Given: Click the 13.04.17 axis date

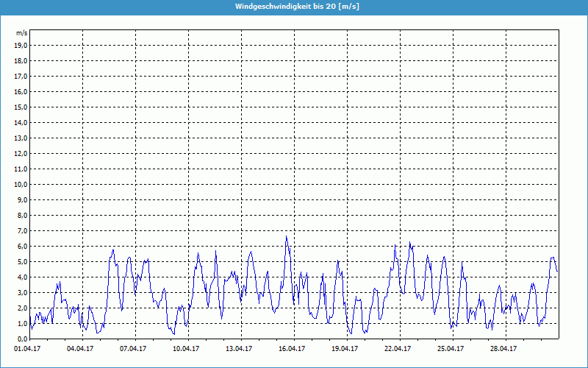Looking at the screenshot, I should [x=241, y=349].
